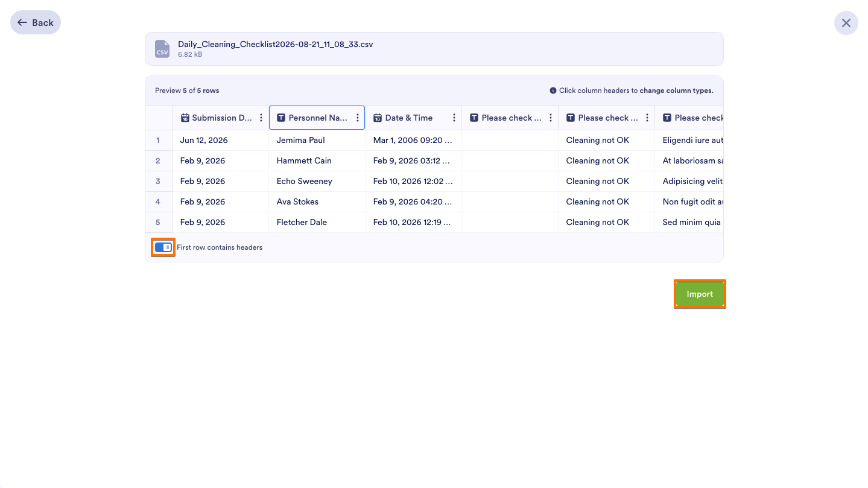Click Cleaning not OK in Jemima Paul row
The height and width of the screenshot is (488, 868).
tap(606, 140)
